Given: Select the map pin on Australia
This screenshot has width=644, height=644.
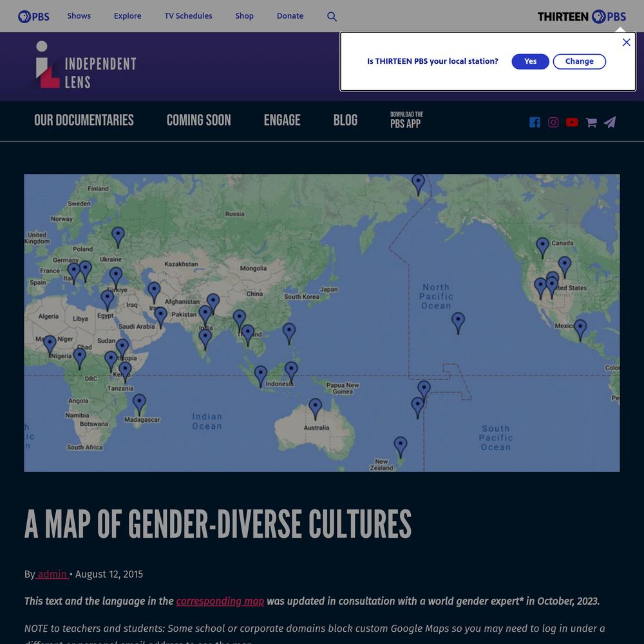Looking at the screenshot, I should (316, 409).
